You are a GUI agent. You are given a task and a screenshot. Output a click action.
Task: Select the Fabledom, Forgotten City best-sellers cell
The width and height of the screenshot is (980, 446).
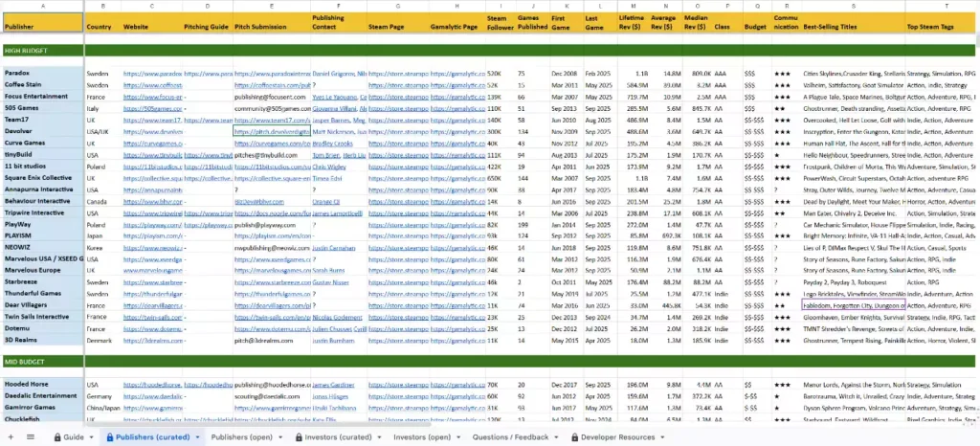click(853, 306)
